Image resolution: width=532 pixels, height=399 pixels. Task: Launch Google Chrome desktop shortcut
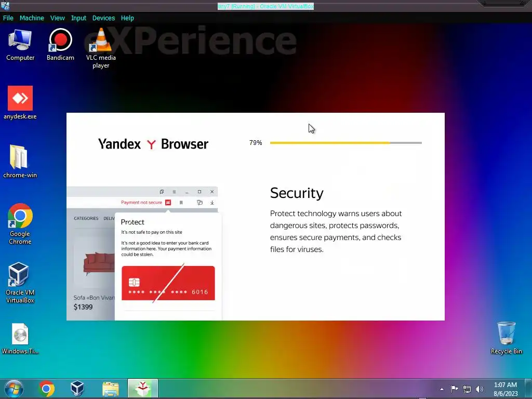tap(20, 224)
